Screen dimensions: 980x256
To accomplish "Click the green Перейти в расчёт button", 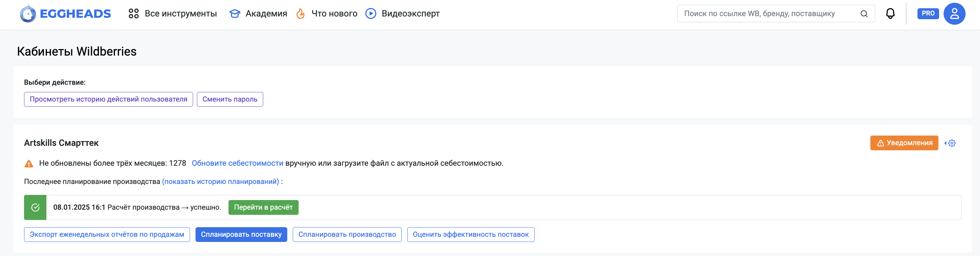I will tap(263, 207).
